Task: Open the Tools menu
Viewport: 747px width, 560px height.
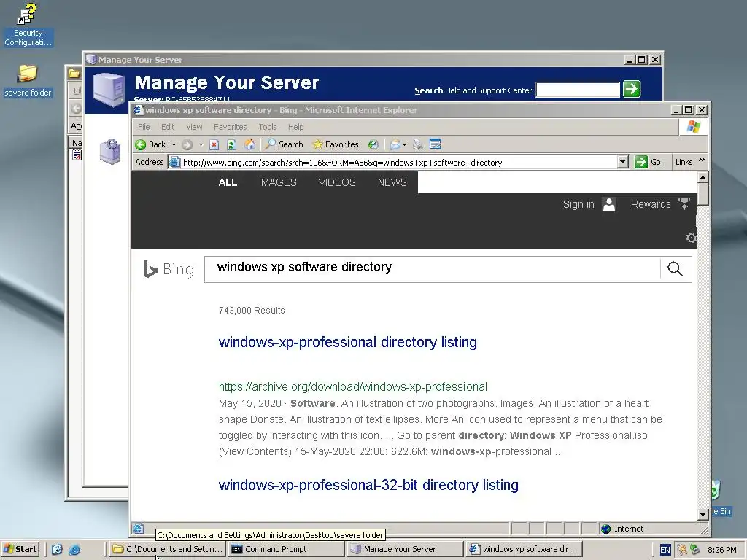Action: [267, 127]
